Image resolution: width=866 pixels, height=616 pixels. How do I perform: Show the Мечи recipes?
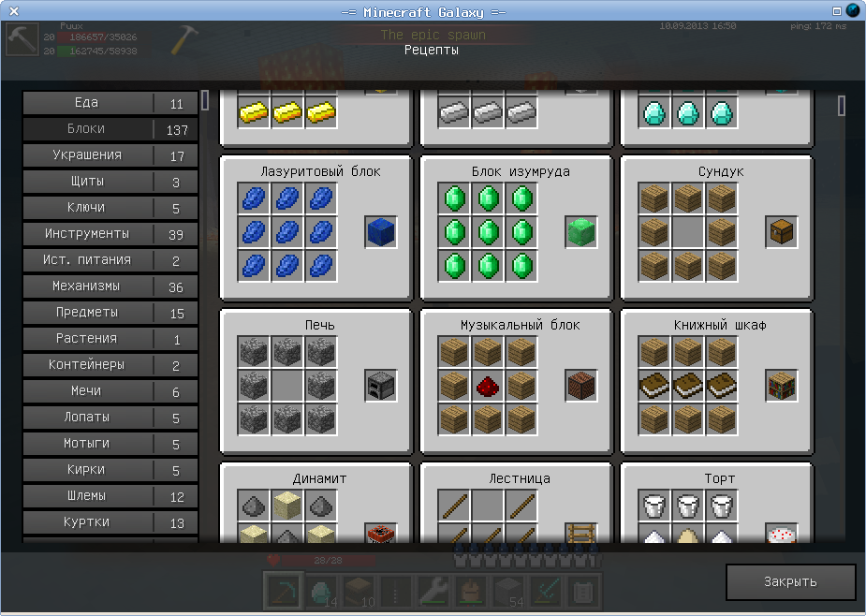[x=110, y=391]
